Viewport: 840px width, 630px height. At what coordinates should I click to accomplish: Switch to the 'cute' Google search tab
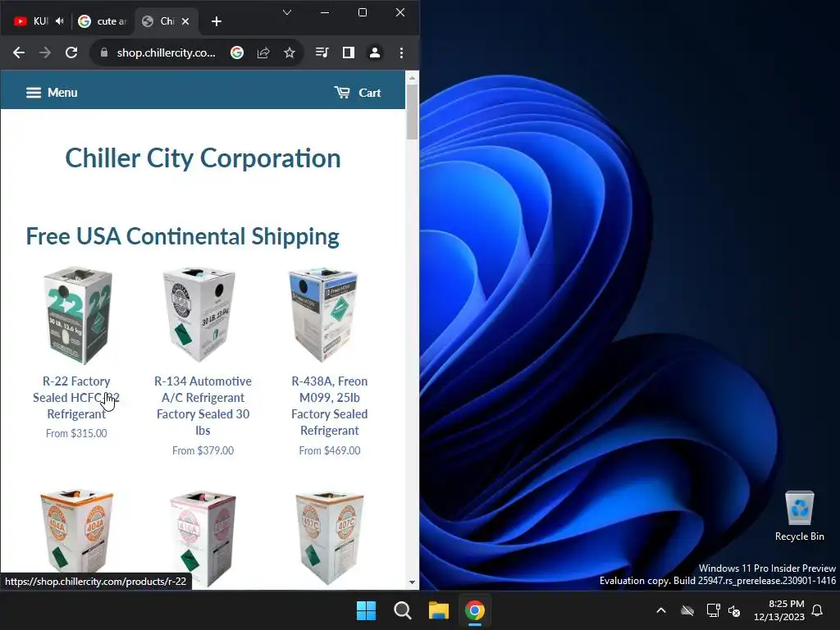[103, 21]
